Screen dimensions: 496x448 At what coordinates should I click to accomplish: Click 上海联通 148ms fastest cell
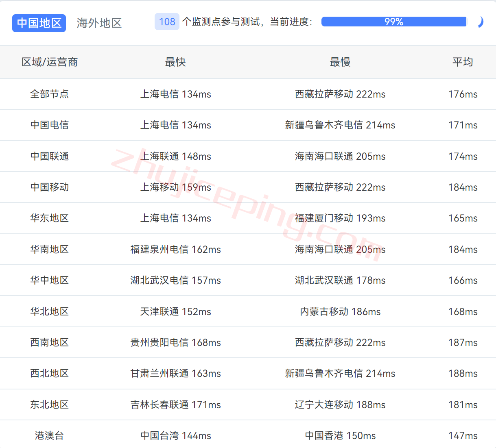[x=176, y=157]
